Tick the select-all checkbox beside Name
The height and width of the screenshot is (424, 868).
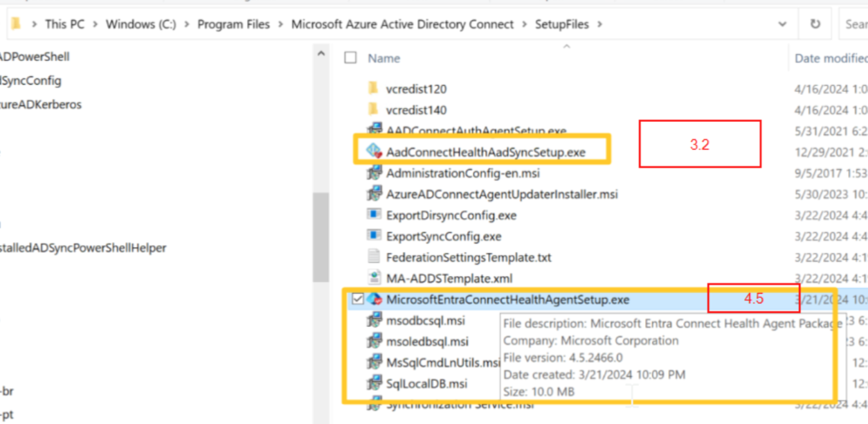coord(351,58)
